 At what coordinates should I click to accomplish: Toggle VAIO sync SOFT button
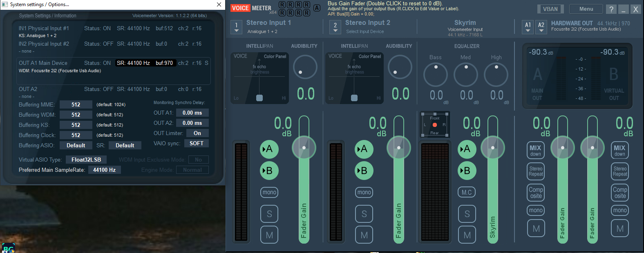click(x=197, y=143)
